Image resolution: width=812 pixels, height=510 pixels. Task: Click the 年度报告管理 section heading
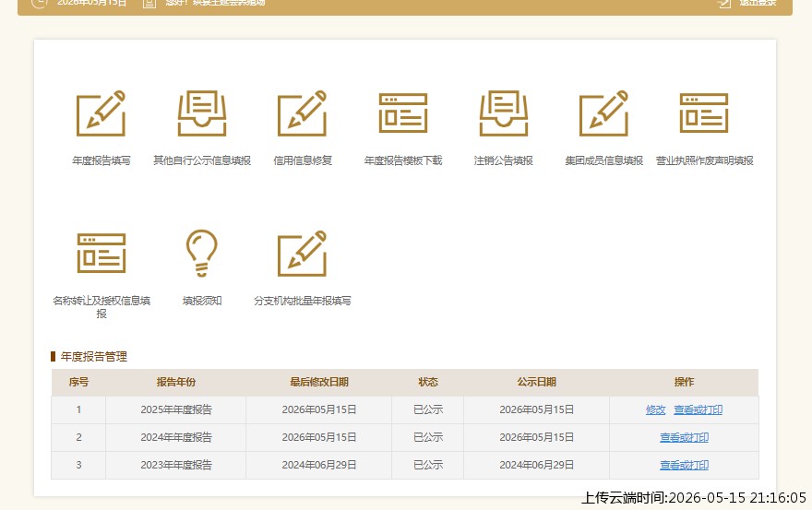click(x=94, y=356)
